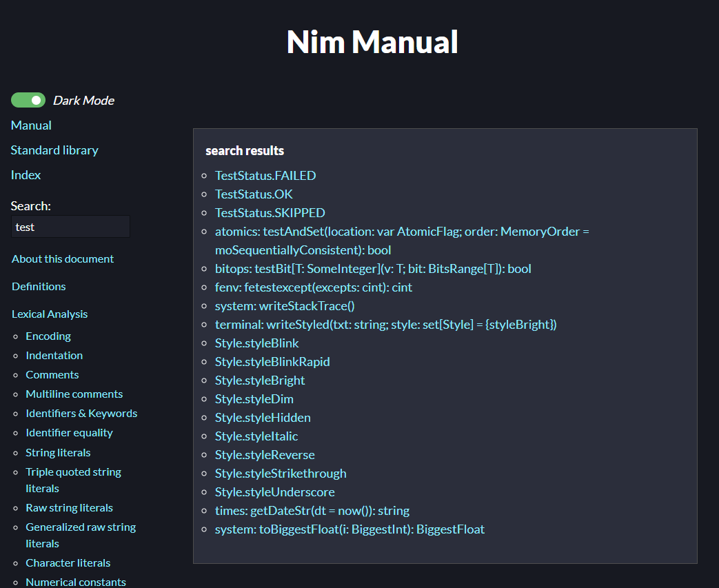Viewport: 719px width, 588px height.
Task: Open the Lexical Analysis section
Action: (x=50, y=314)
